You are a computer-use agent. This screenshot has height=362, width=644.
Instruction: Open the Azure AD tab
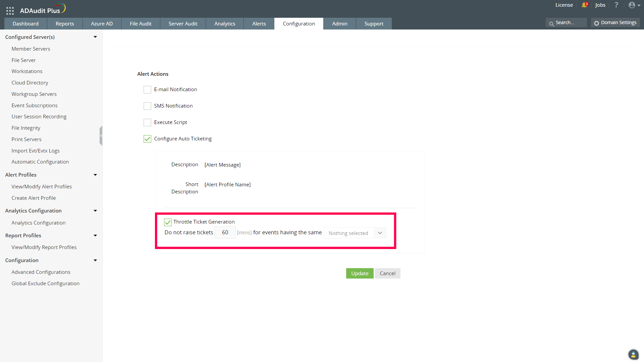click(x=101, y=23)
